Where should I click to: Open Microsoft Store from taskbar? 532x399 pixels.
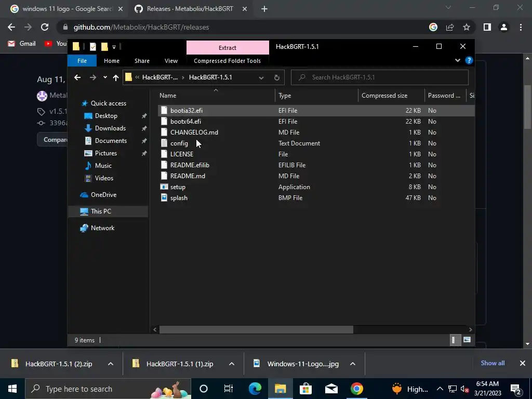(x=305, y=389)
